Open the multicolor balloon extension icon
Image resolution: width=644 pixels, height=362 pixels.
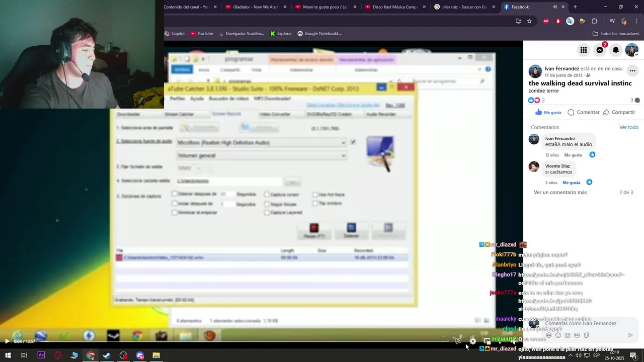[x=582, y=21]
